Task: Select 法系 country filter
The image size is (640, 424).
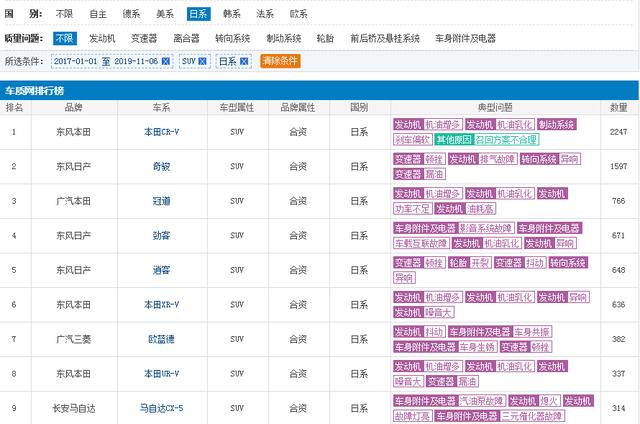Action: 265,14
